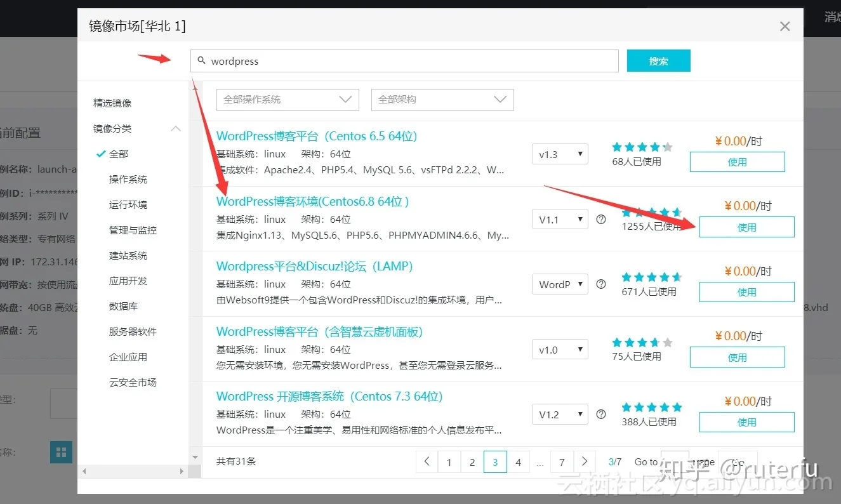Click the wordpress search input field
The image size is (841, 504).
coord(404,61)
